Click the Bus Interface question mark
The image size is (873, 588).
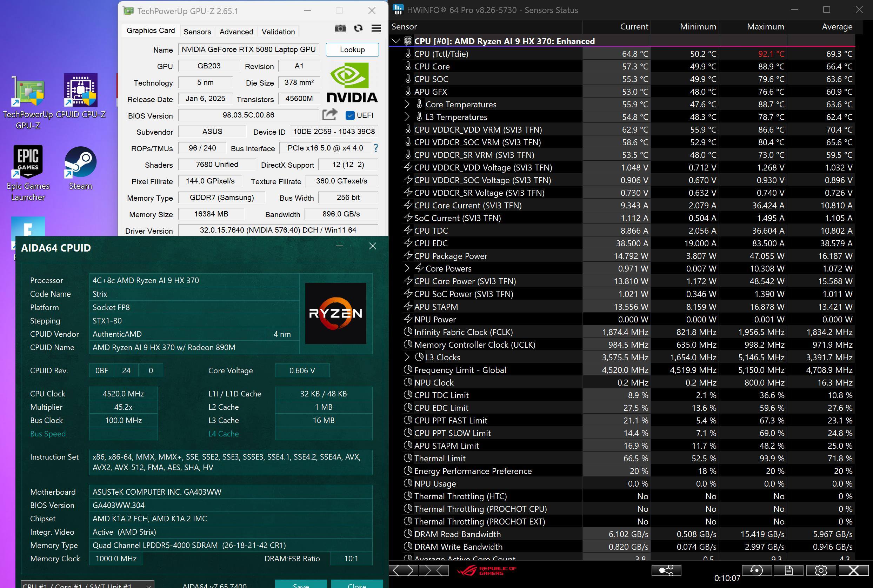(376, 148)
